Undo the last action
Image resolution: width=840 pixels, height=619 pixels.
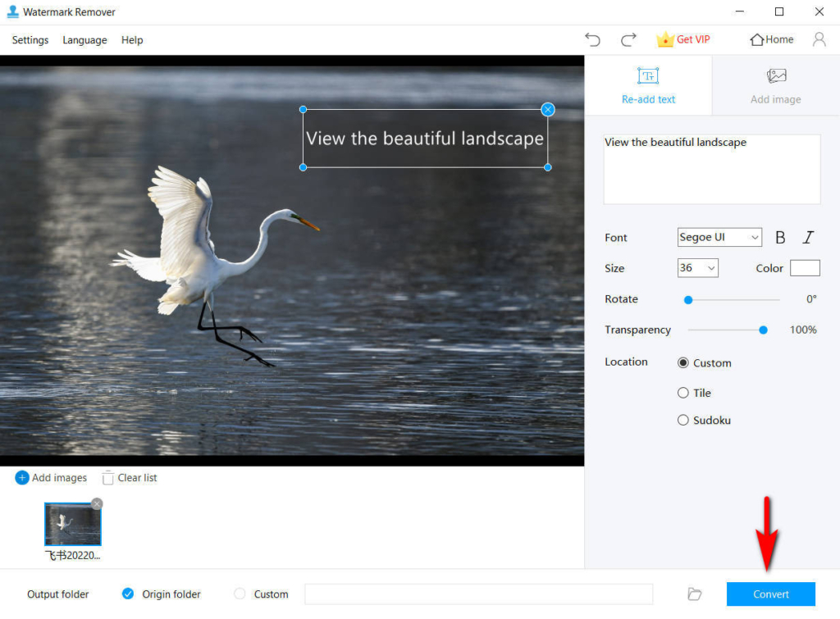pyautogui.click(x=592, y=39)
